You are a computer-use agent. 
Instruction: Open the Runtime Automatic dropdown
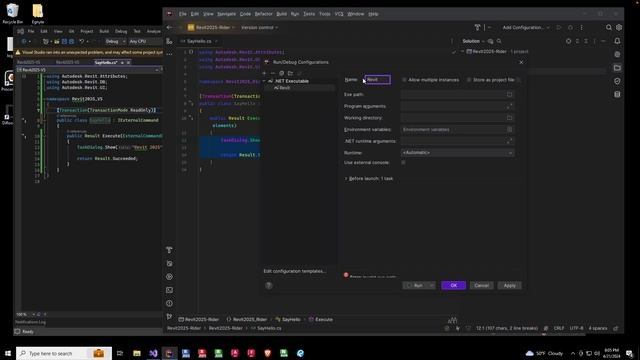457,153
